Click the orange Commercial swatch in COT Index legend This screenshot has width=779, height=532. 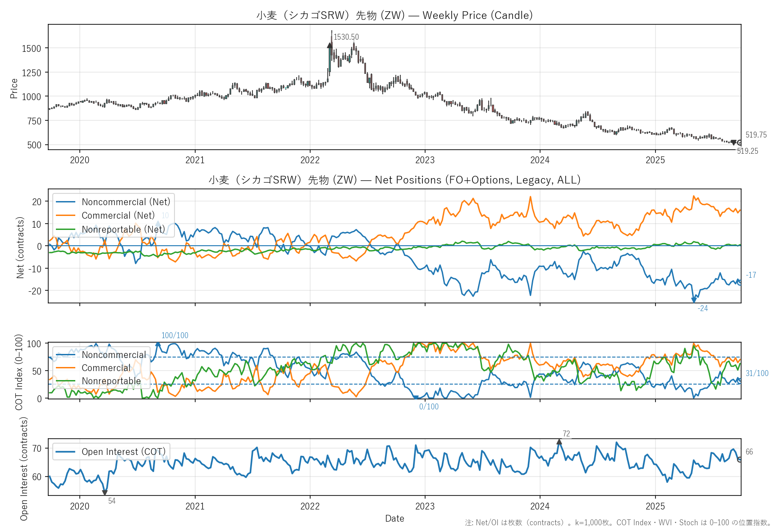point(65,368)
